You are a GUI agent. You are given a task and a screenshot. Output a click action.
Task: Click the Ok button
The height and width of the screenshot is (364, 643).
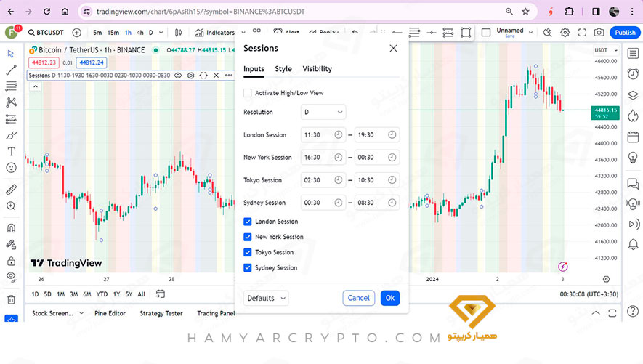(x=390, y=298)
